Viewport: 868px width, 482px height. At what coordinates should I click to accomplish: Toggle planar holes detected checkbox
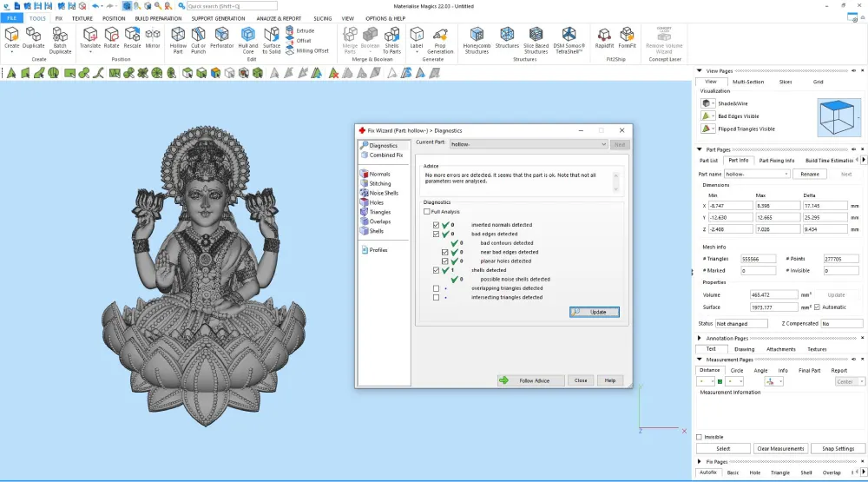coord(445,261)
